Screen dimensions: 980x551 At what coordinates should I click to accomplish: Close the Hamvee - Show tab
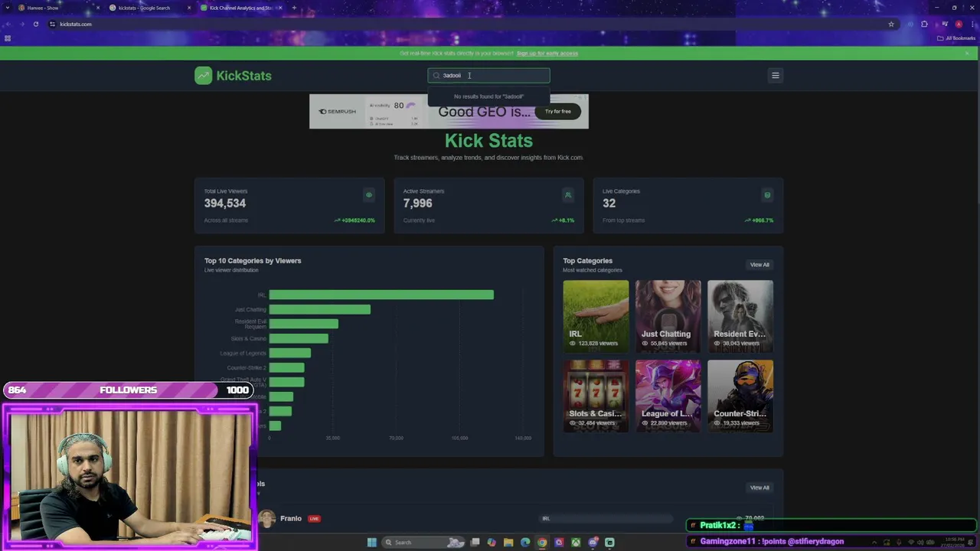(x=98, y=8)
